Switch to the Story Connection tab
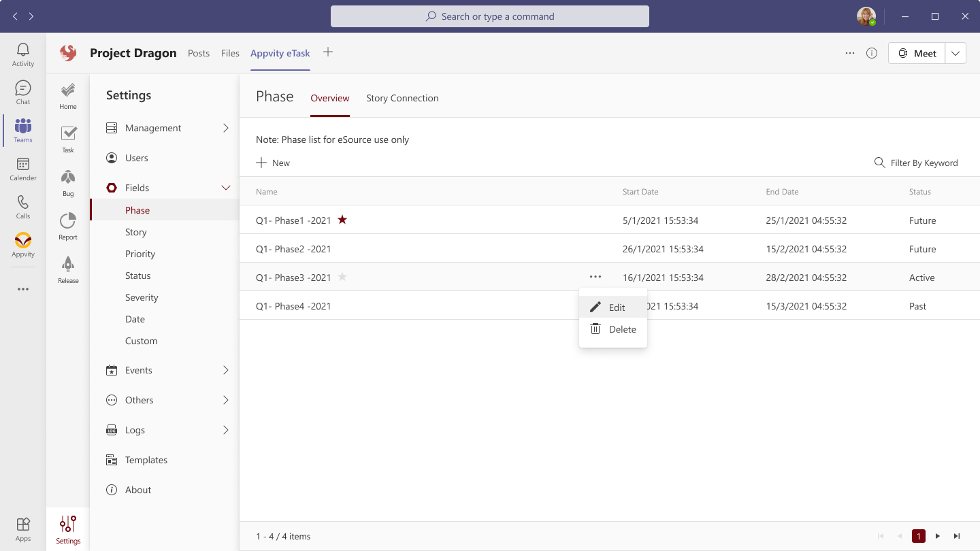The image size is (980, 551). (402, 98)
